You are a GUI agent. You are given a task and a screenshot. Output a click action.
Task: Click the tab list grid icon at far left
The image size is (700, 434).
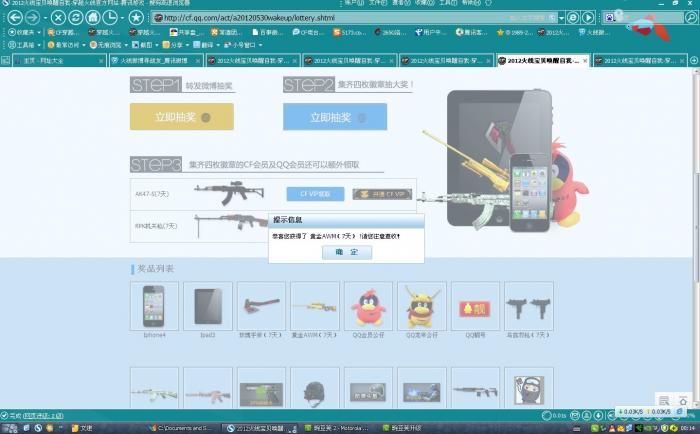click(5, 60)
